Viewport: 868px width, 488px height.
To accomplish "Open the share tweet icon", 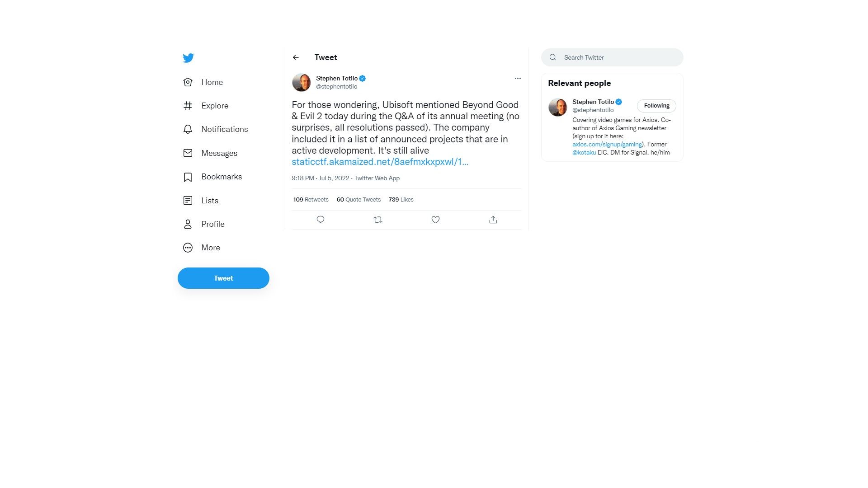I will 493,220.
